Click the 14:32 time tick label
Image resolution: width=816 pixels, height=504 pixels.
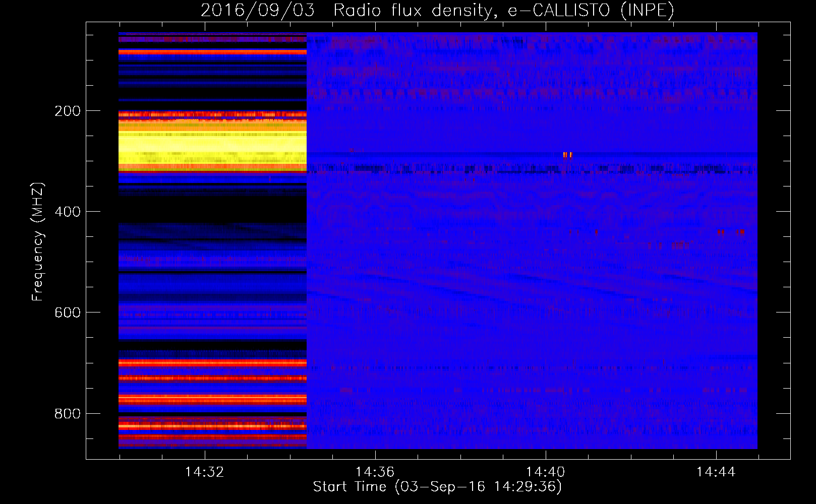[204, 472]
